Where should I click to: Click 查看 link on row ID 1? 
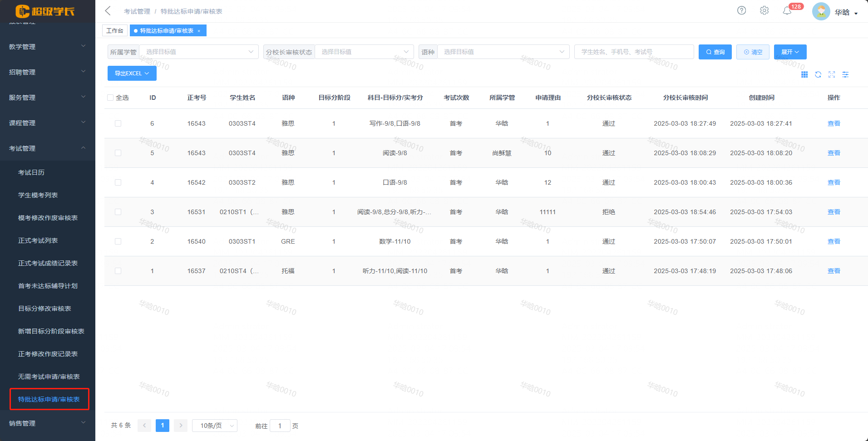tap(834, 271)
